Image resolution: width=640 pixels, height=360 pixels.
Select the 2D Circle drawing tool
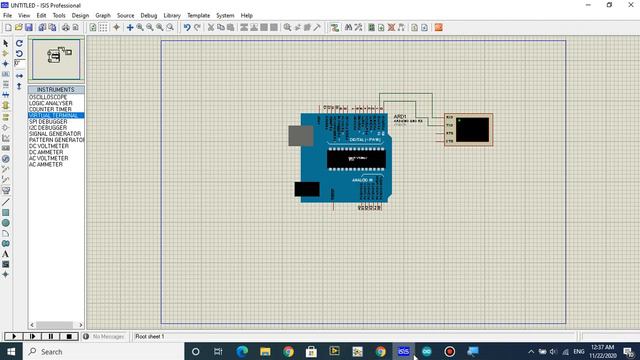click(6, 223)
